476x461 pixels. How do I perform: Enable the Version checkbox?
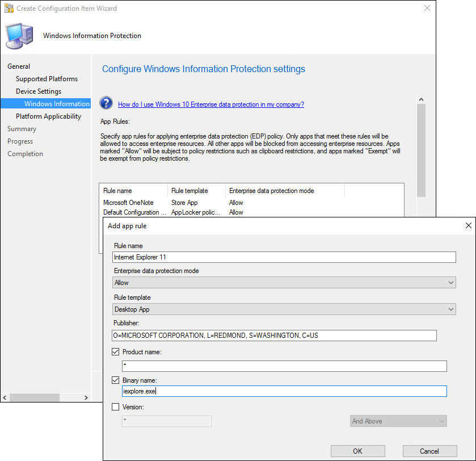point(116,406)
